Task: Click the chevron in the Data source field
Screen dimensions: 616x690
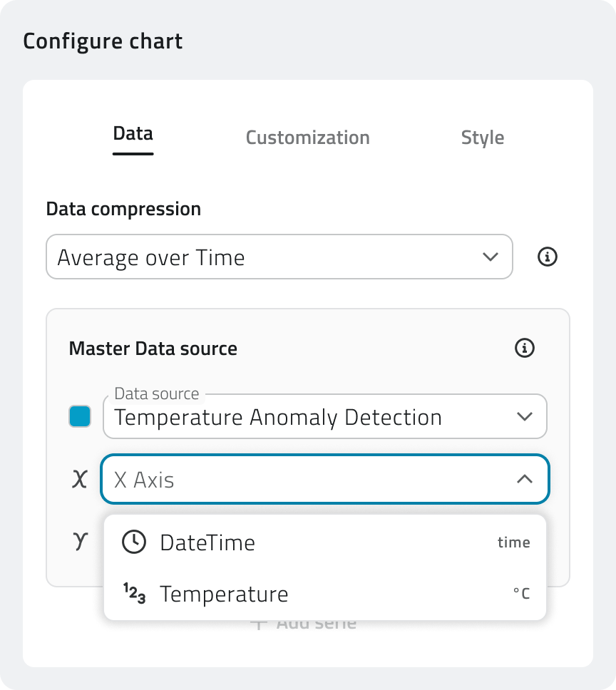Action: click(x=525, y=417)
